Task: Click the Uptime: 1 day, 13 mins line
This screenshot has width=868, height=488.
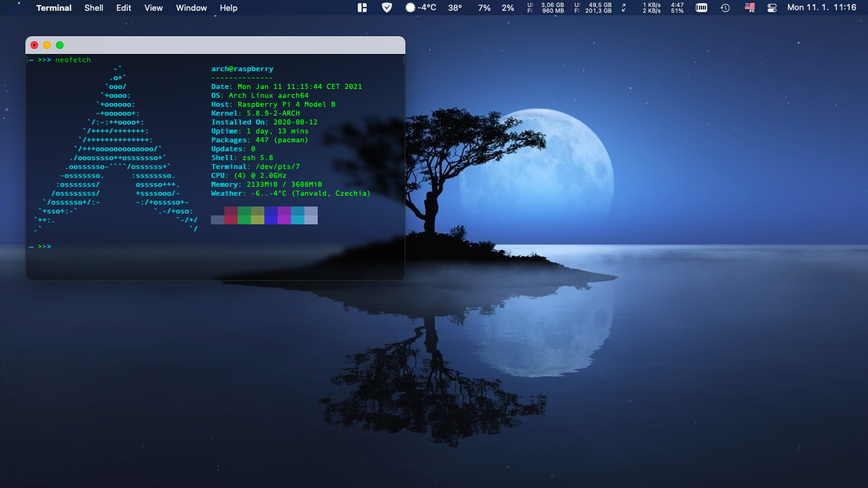Action: pyautogui.click(x=260, y=131)
